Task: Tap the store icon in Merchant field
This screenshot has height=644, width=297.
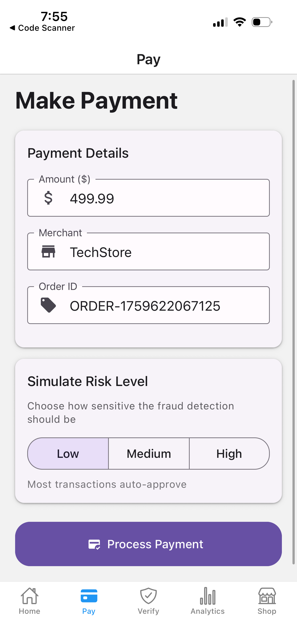Action: tap(48, 252)
